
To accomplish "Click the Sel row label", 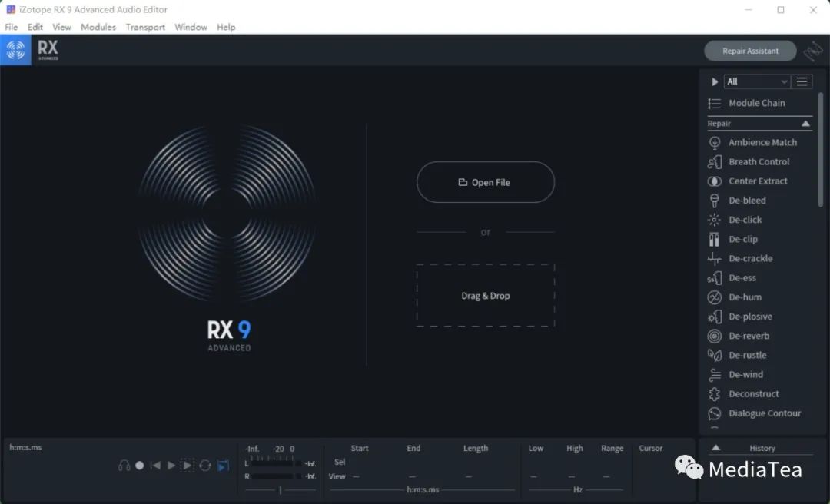I will [340, 463].
